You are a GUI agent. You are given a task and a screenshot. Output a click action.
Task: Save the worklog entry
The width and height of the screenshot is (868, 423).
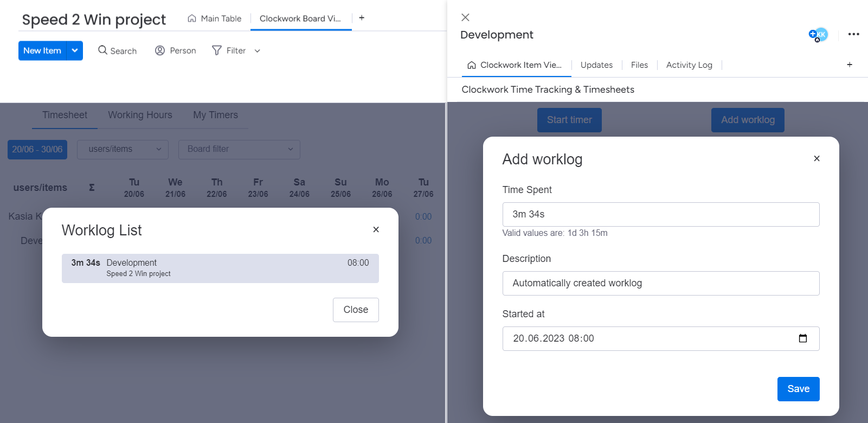(x=798, y=389)
